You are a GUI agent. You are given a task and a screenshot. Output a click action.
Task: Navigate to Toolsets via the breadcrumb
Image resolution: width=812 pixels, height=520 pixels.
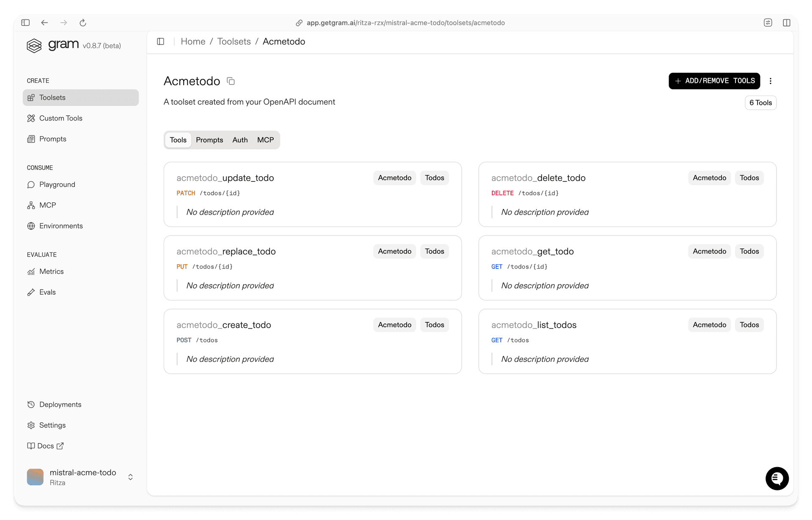click(234, 41)
